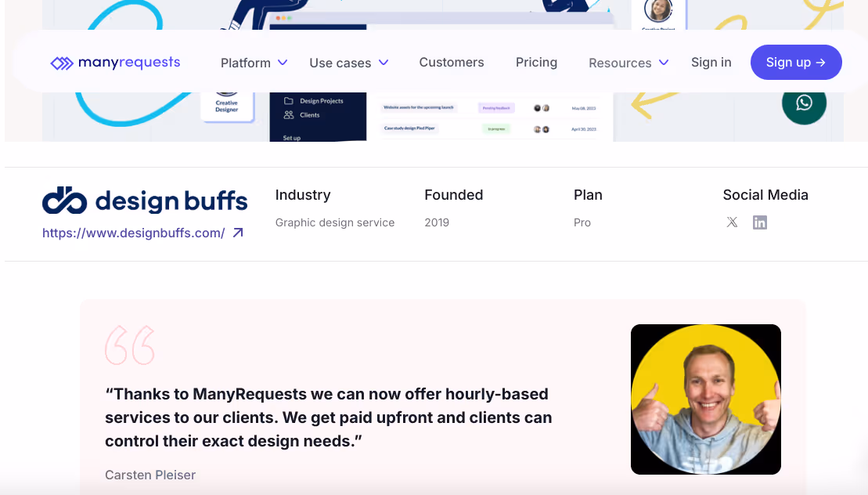Expand the Use cases menu
This screenshot has width=868, height=495.
(349, 63)
